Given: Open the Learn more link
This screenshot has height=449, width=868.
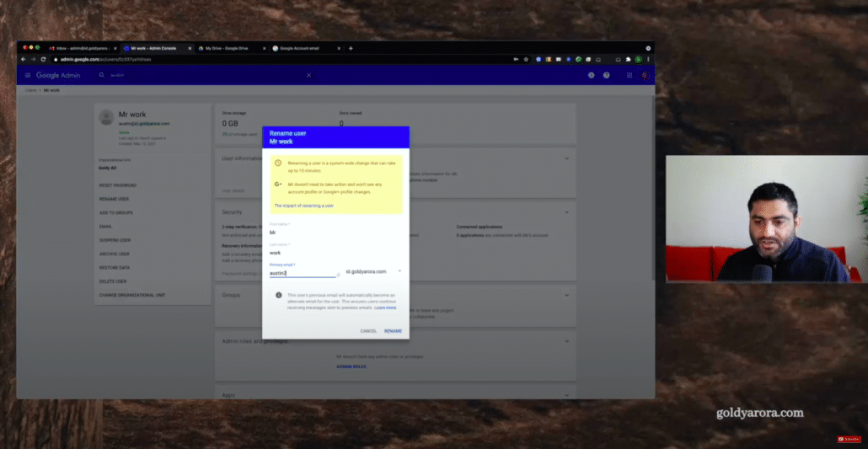Looking at the screenshot, I should tap(385, 307).
